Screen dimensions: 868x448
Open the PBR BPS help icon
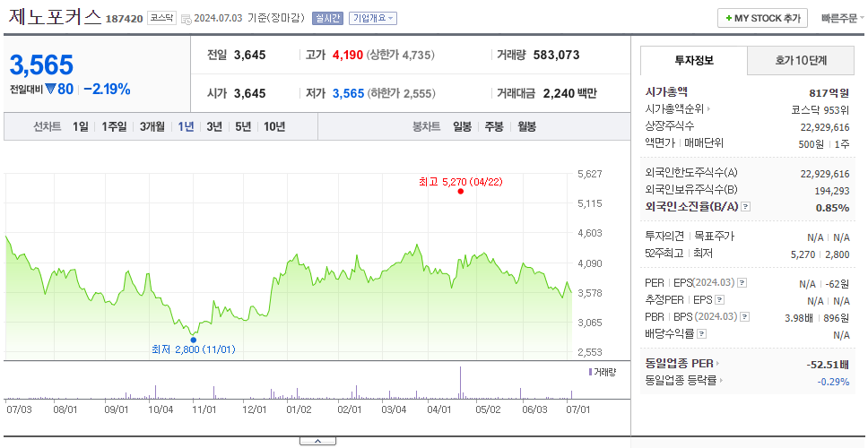[745, 317]
